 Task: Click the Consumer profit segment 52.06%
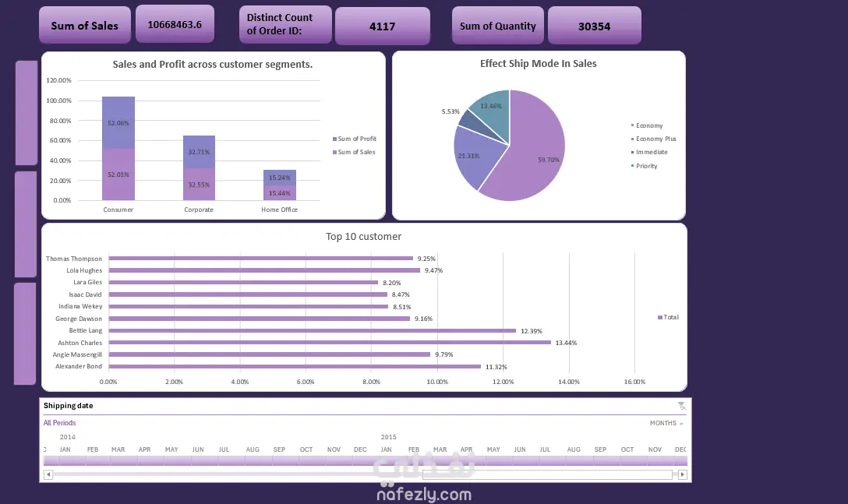pyautogui.click(x=118, y=123)
